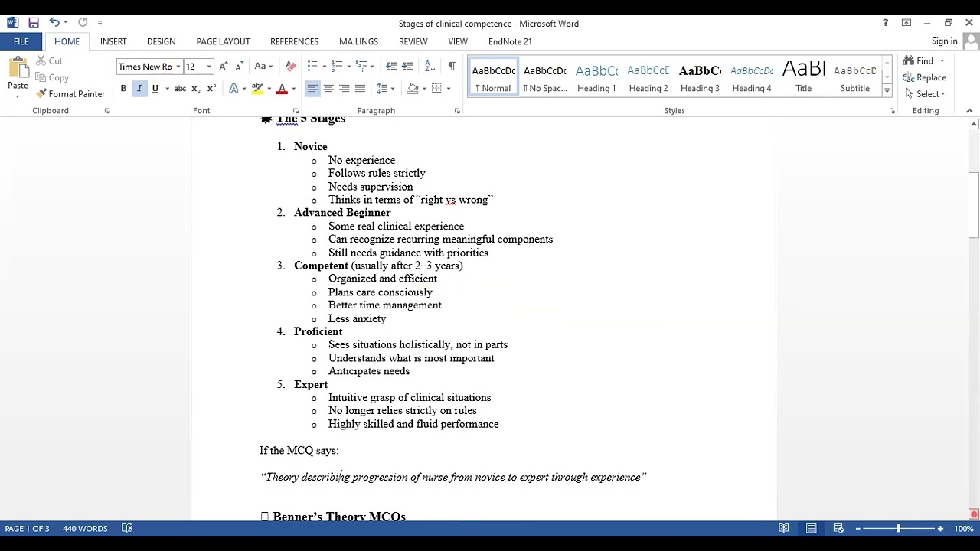The image size is (980, 551).
Task: Increase paragraph indent
Action: (x=407, y=67)
